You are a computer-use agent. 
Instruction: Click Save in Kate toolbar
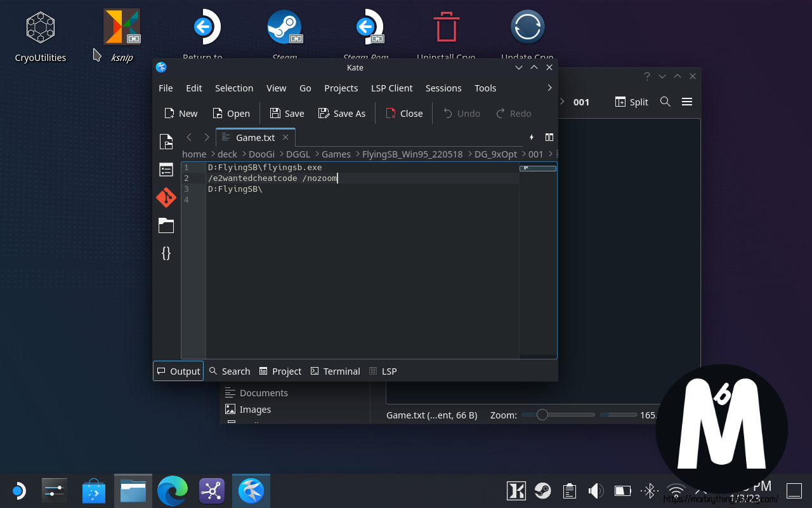point(287,113)
